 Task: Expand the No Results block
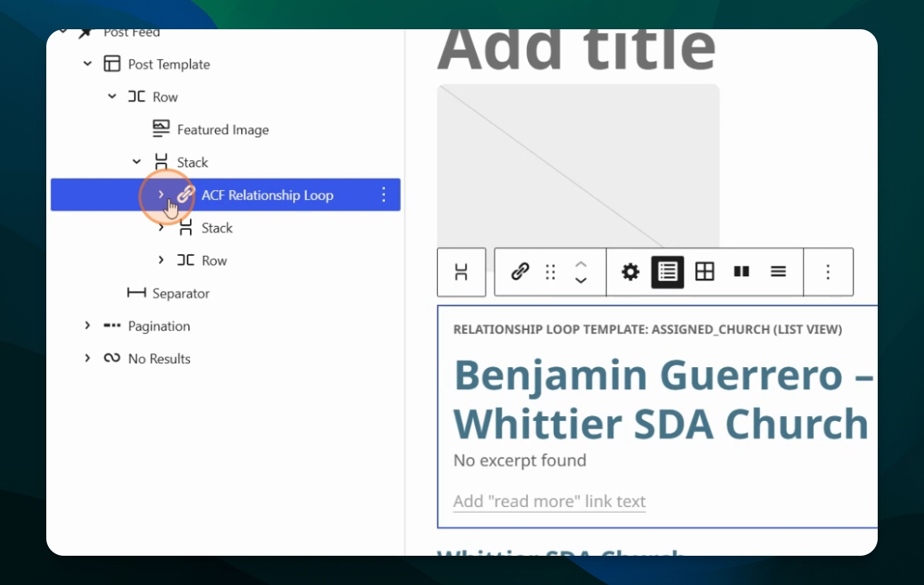pos(88,358)
